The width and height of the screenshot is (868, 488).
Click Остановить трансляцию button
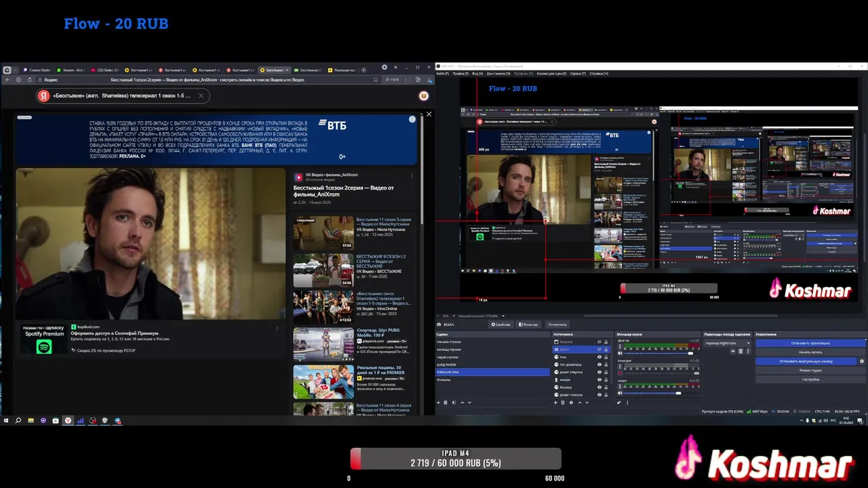[810, 343]
